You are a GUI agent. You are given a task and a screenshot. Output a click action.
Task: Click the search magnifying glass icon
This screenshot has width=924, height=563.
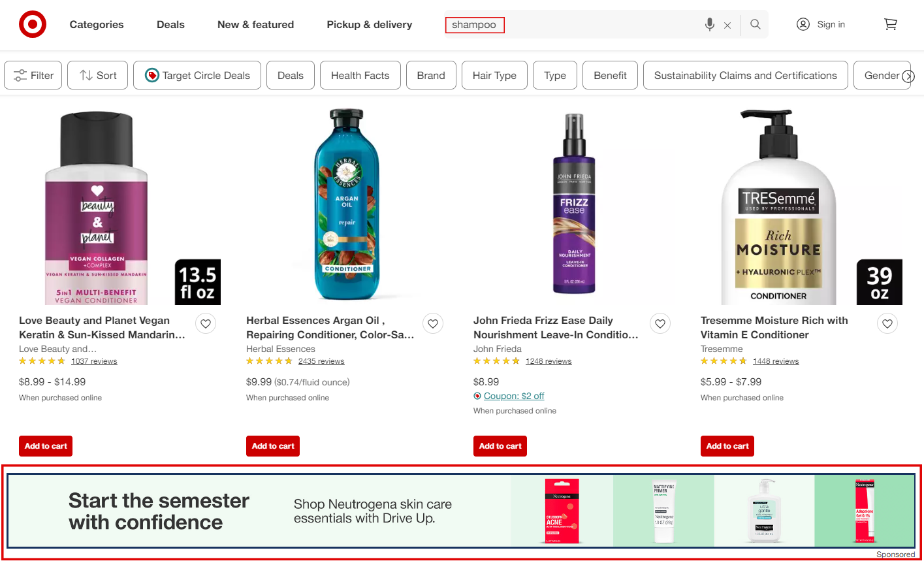coord(755,24)
